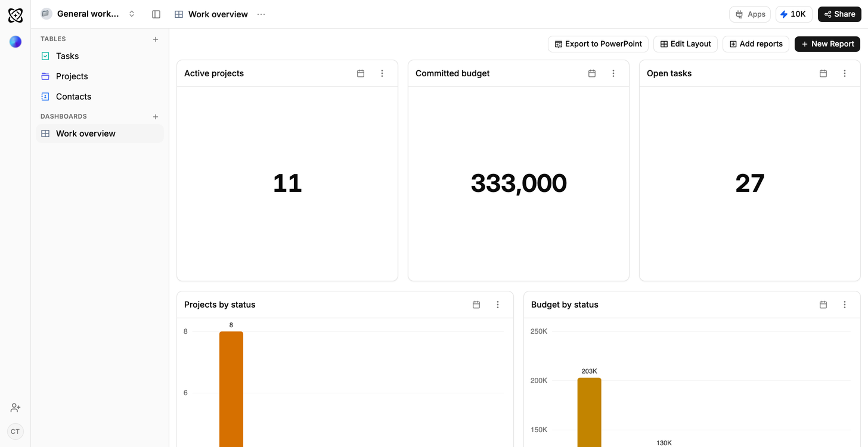Screen dimensions: 868x447
Task: Open calendar filter on Active projects card
Action: (x=361, y=73)
